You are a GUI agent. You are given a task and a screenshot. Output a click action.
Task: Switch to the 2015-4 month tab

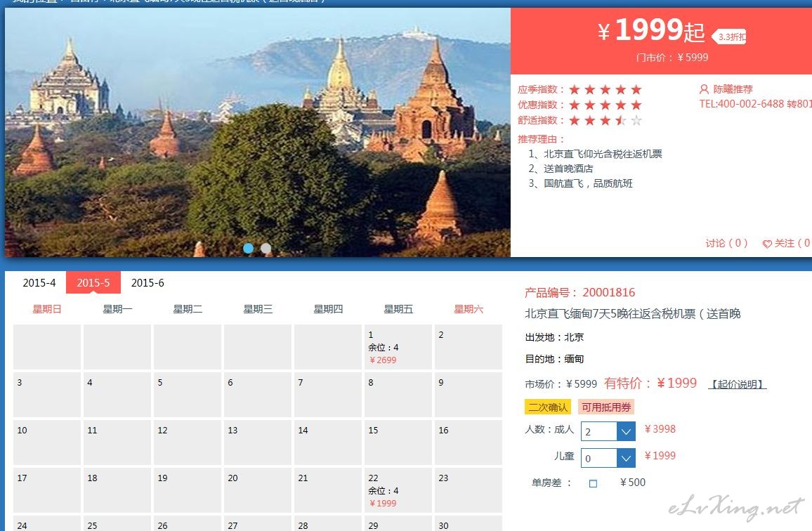(39, 283)
